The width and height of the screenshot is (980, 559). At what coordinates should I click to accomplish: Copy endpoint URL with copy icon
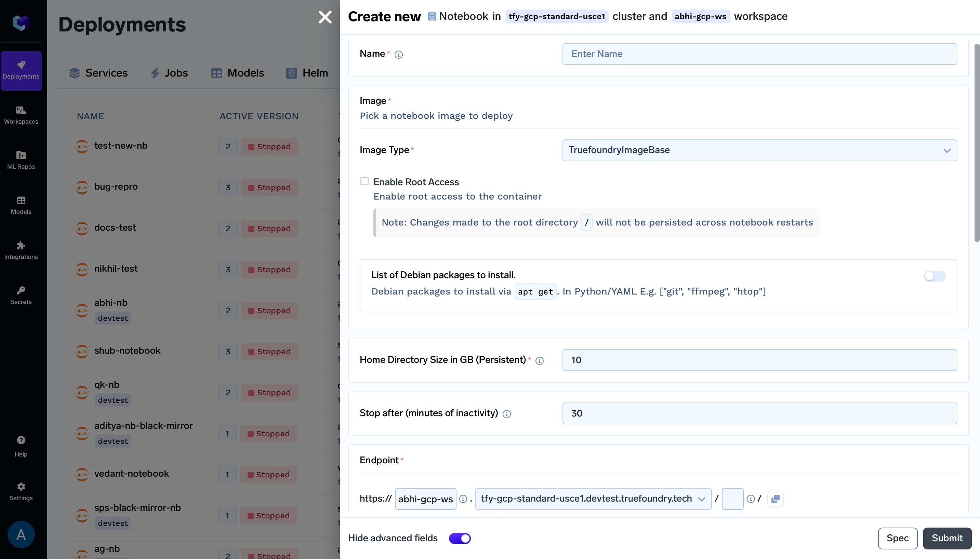pyautogui.click(x=775, y=499)
